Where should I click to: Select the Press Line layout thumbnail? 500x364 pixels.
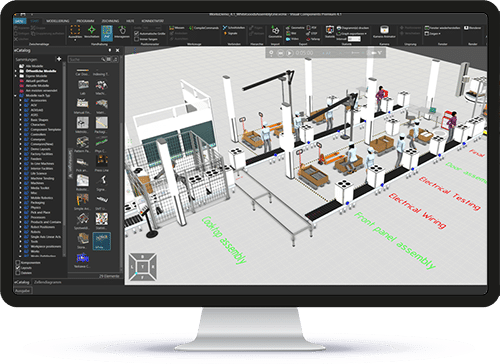pyautogui.click(x=101, y=163)
